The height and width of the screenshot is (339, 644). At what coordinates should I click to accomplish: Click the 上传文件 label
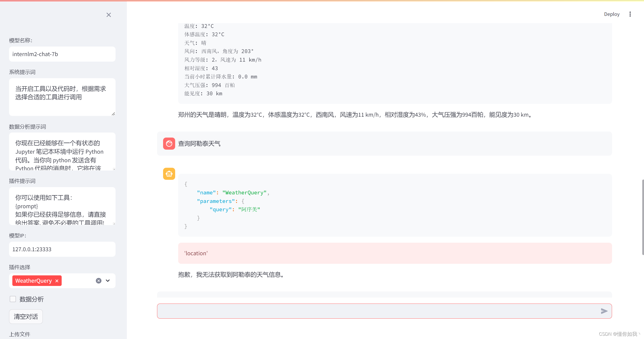tap(20, 334)
